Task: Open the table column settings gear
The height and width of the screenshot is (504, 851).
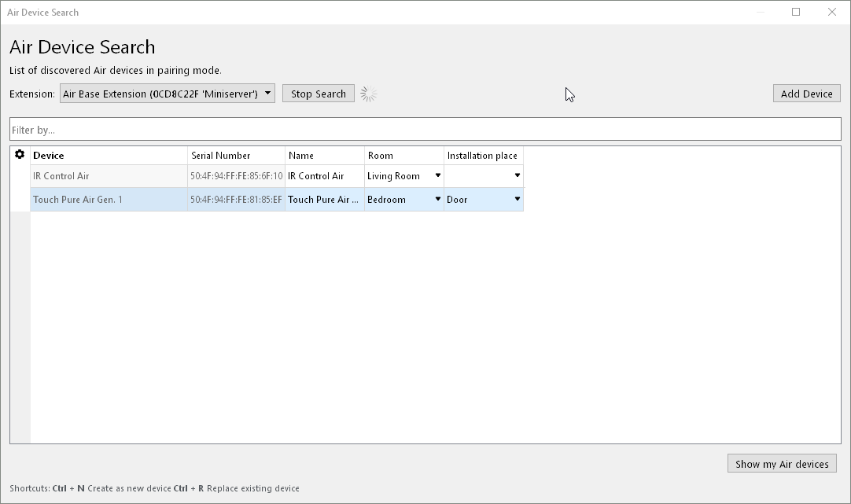Action: point(20,155)
